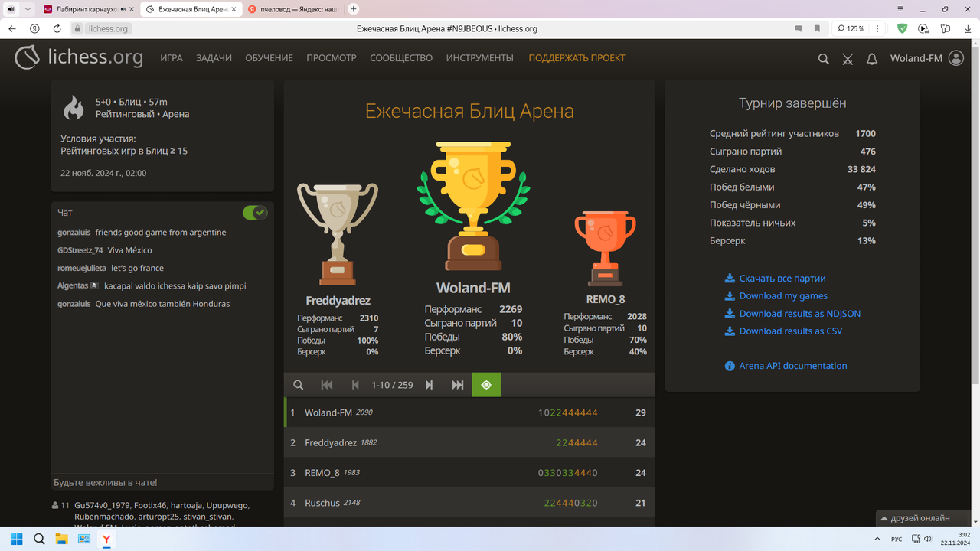
Task: Select Ruschus standings row
Action: pyautogui.click(x=469, y=503)
